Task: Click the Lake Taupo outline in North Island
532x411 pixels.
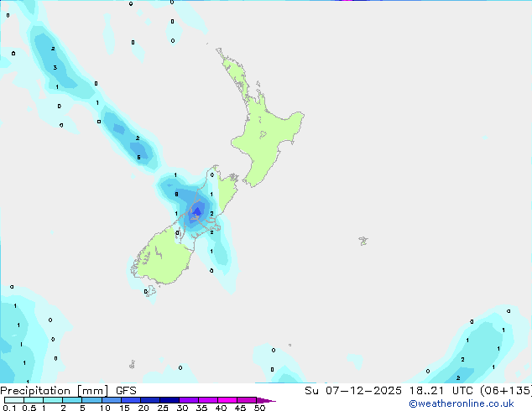Action: [x=263, y=135]
